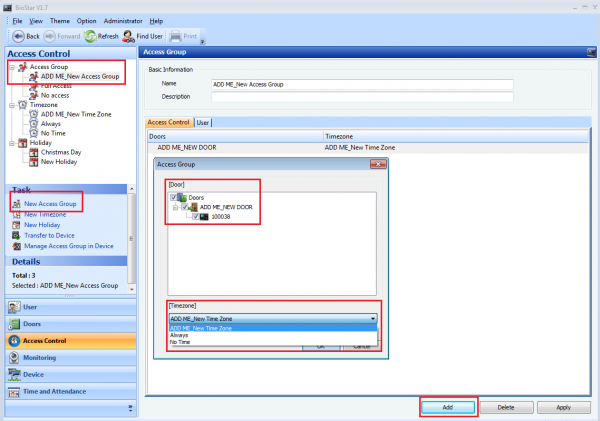Viewport: 600px width, 421px height.
Task: Open the Timezone combo box arrow
Action: tap(373, 319)
